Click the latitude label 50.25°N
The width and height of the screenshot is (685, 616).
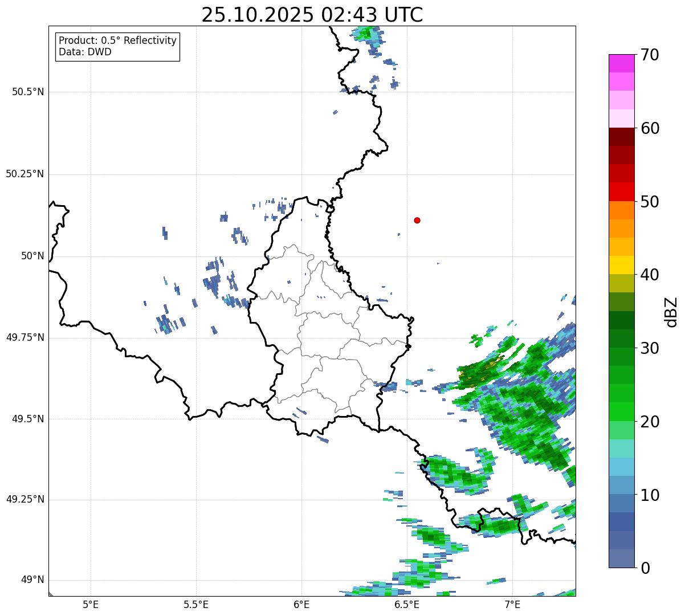pyautogui.click(x=25, y=174)
